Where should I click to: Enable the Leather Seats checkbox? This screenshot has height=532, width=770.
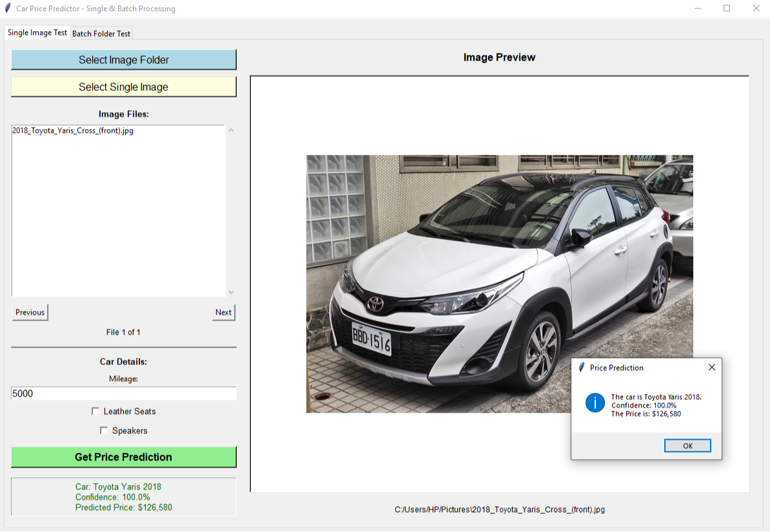pyautogui.click(x=95, y=411)
